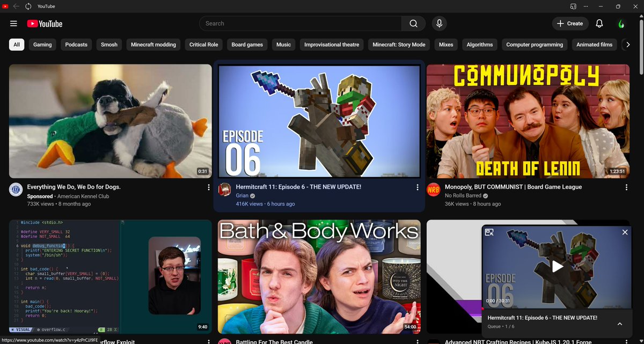Select the Improvisational theatre chip

pos(332,45)
